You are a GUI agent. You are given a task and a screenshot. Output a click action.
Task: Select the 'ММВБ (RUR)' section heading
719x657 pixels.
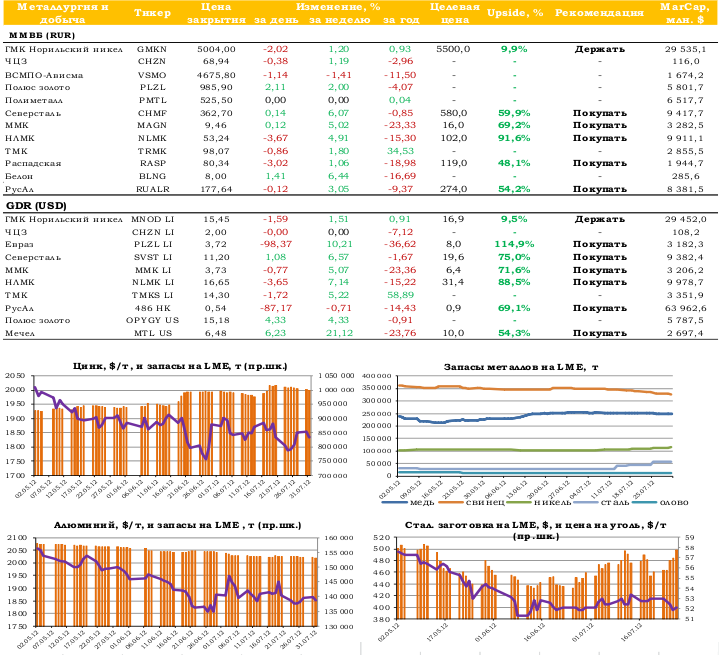coord(42,35)
